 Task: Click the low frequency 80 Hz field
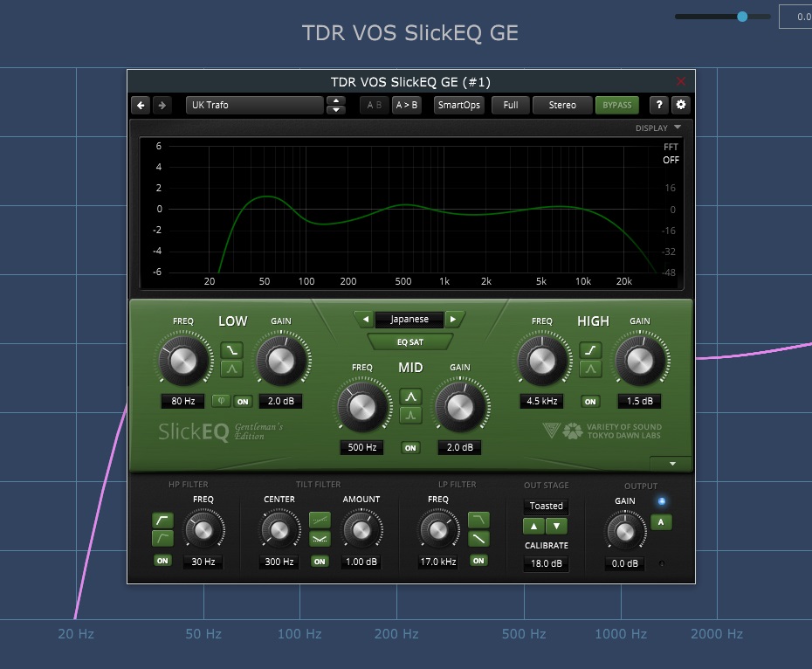[183, 401]
